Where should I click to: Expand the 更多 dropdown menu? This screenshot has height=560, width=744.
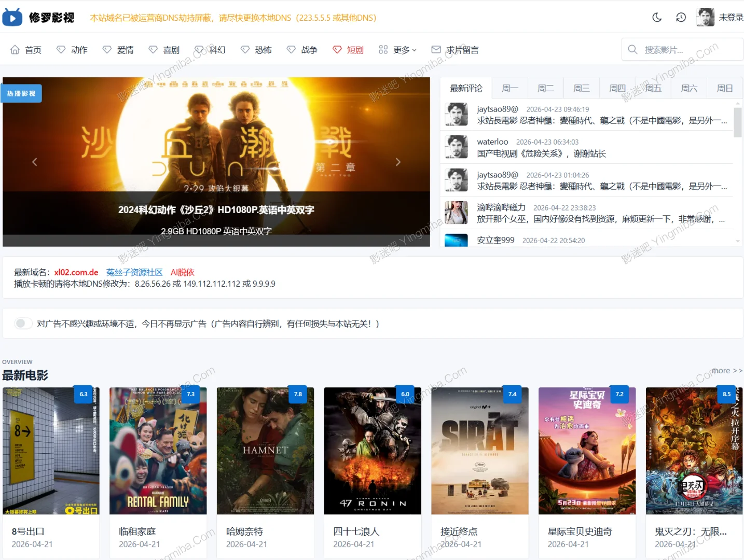click(405, 50)
